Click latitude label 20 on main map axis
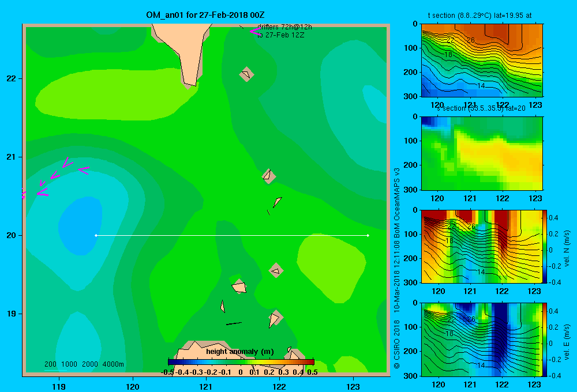The image size is (577, 392). (11, 235)
